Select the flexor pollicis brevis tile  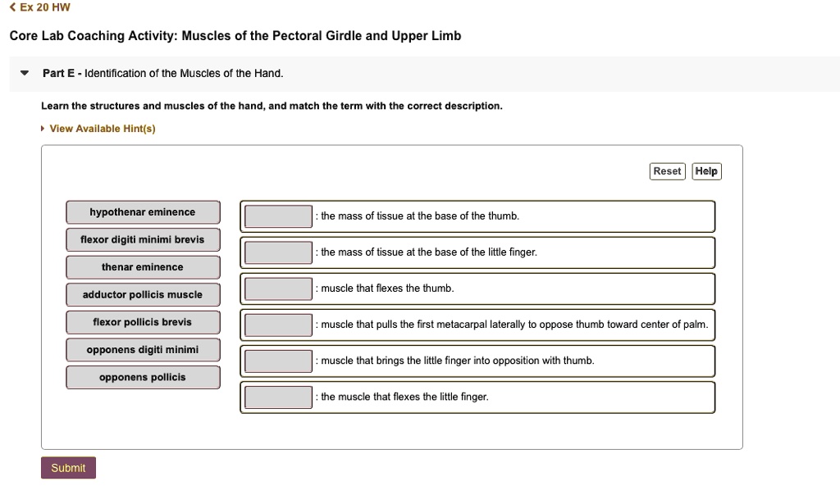(143, 322)
